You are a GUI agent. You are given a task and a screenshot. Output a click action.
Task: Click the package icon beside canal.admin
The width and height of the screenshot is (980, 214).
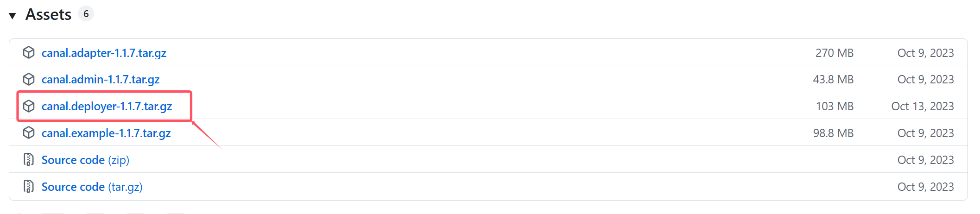pyautogui.click(x=29, y=79)
